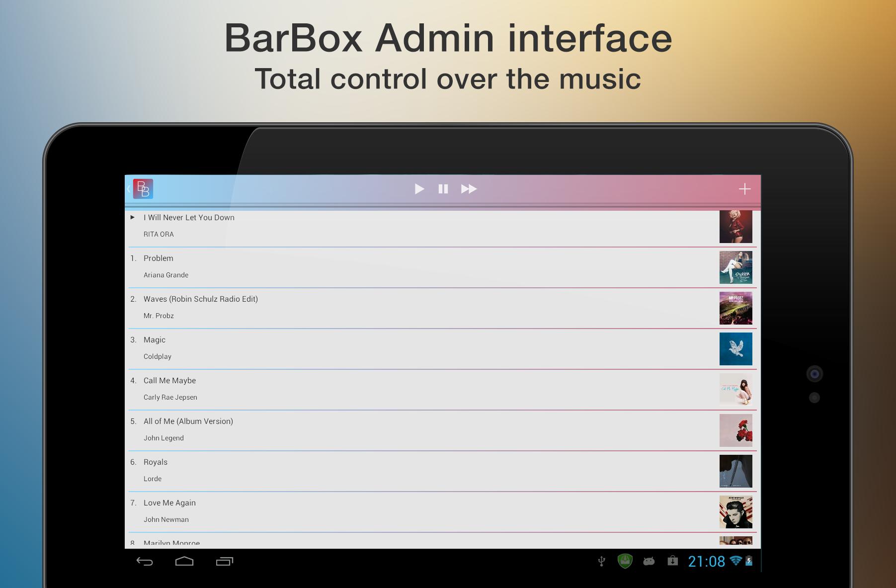Screen dimensions: 896x588
Task: Select the song title 'Problem'
Action: pyautogui.click(x=159, y=258)
